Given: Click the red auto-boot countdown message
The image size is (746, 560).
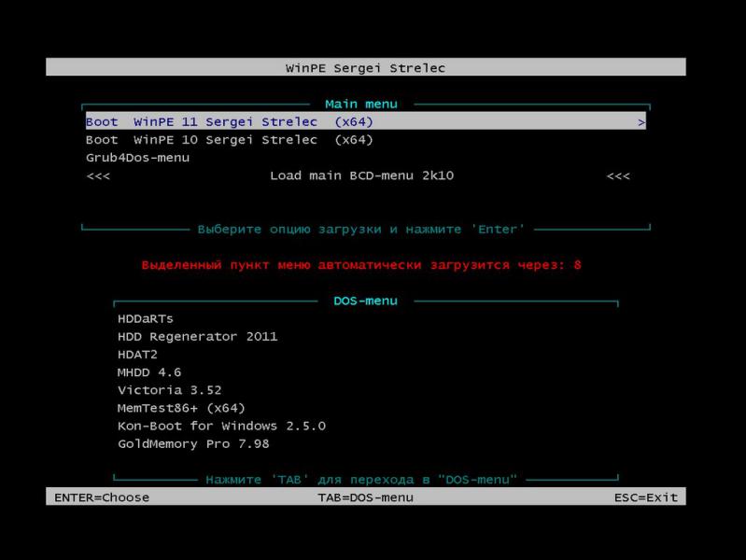Looking at the screenshot, I should click(x=361, y=265).
